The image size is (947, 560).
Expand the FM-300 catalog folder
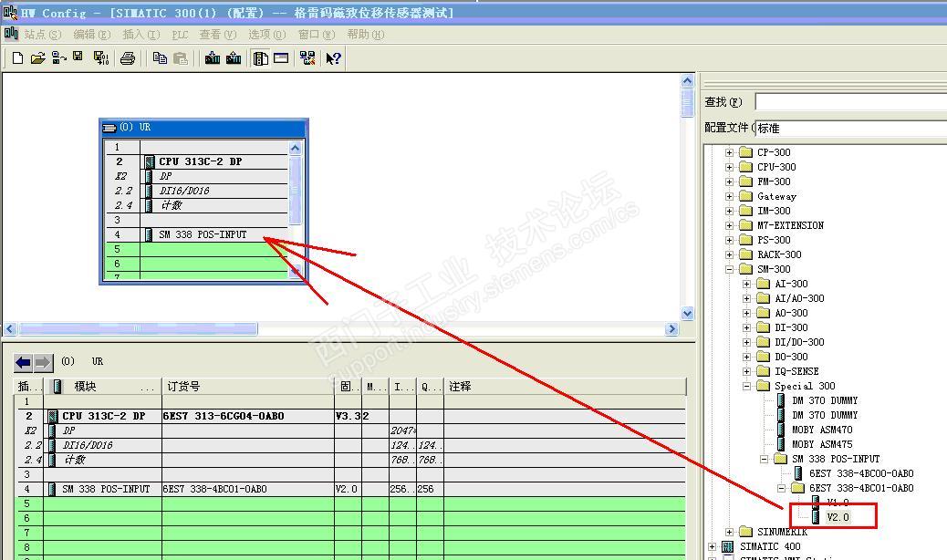pos(729,181)
